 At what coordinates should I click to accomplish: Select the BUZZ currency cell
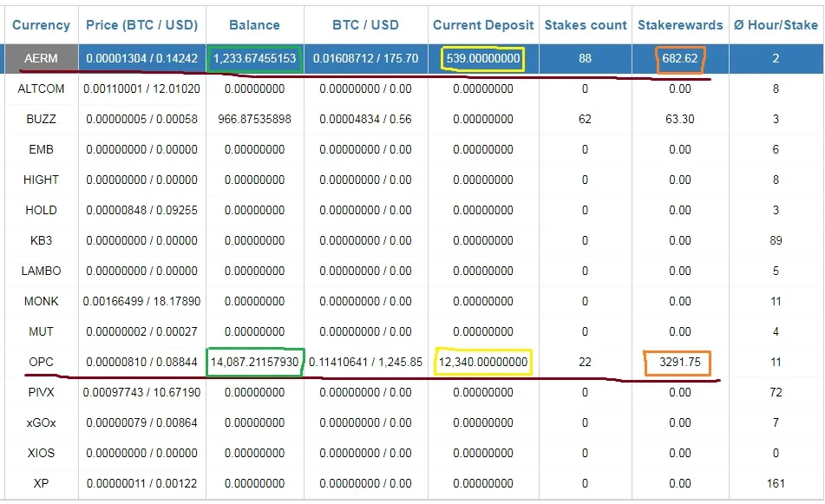coord(41,120)
